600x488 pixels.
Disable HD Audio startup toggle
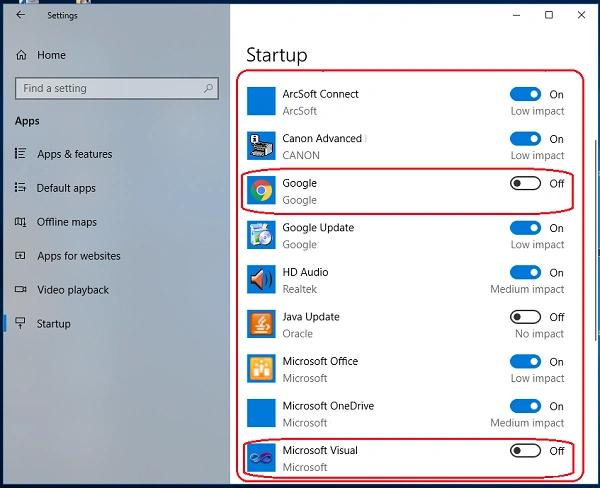(x=525, y=273)
